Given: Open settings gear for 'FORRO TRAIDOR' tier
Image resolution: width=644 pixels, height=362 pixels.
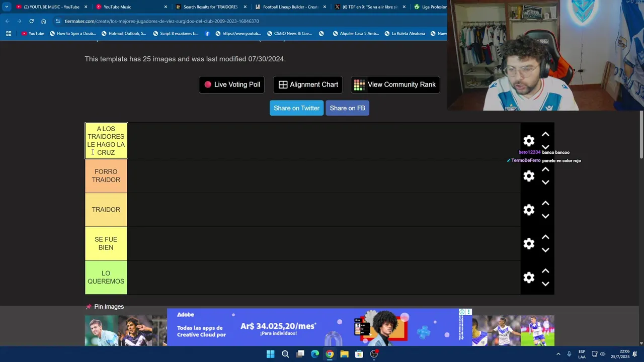Looking at the screenshot, I should pos(529,176).
